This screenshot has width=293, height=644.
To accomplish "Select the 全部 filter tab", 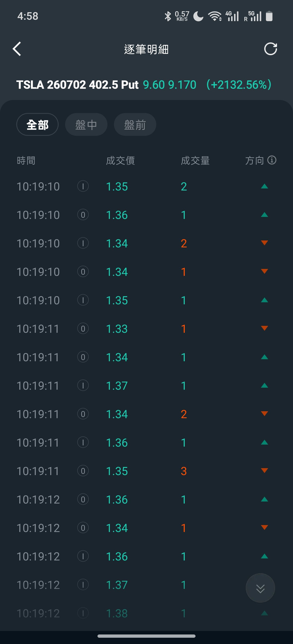I will click(x=37, y=124).
